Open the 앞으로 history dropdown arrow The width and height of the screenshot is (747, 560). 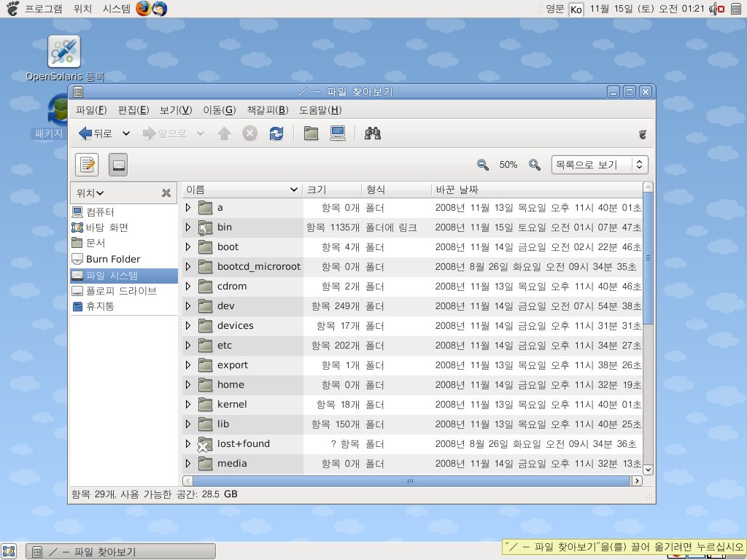pos(201,133)
